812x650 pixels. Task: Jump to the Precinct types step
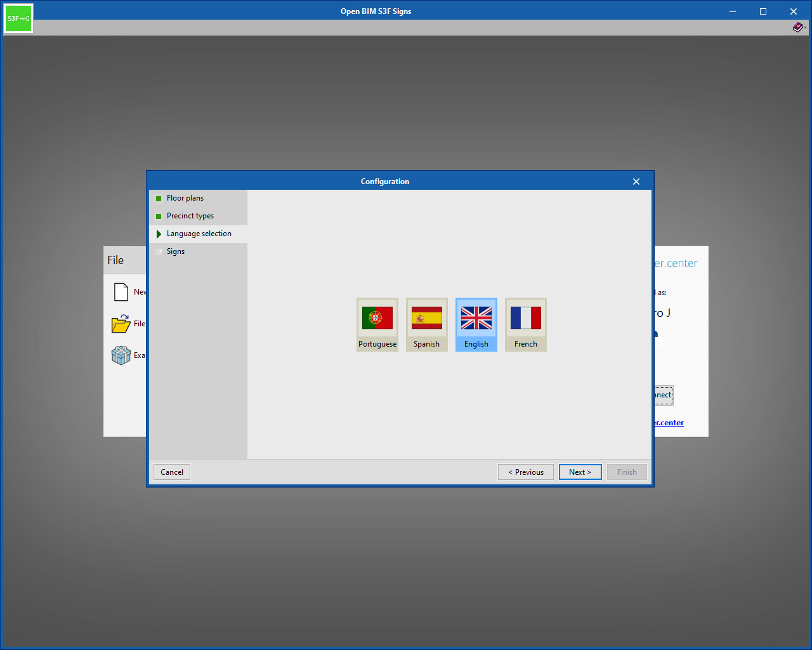(x=190, y=216)
